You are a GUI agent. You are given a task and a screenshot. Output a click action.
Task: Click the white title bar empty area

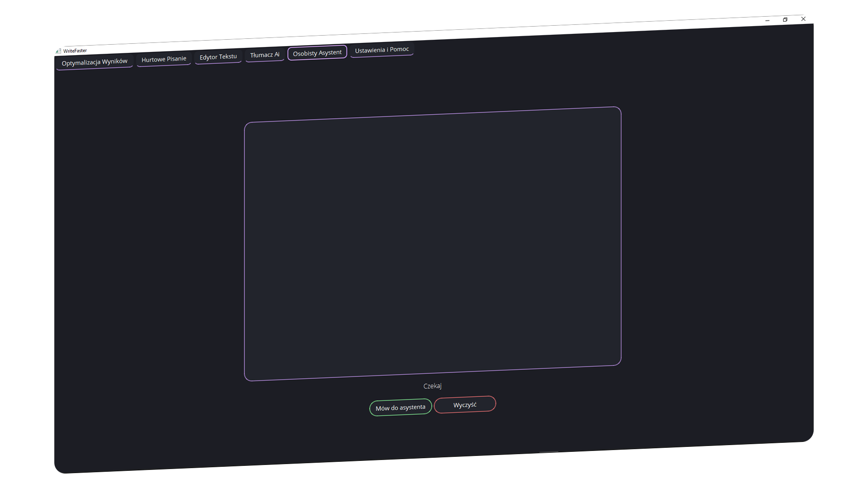(x=452, y=35)
